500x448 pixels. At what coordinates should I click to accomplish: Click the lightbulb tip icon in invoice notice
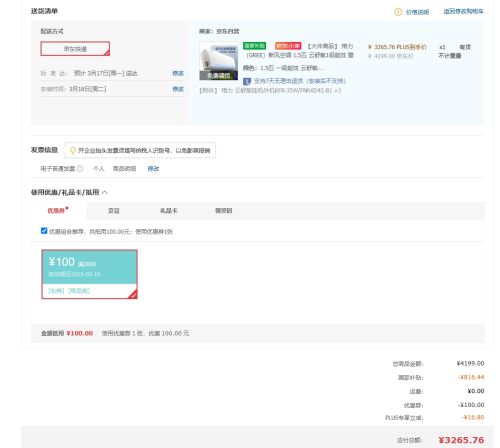pos(73,151)
